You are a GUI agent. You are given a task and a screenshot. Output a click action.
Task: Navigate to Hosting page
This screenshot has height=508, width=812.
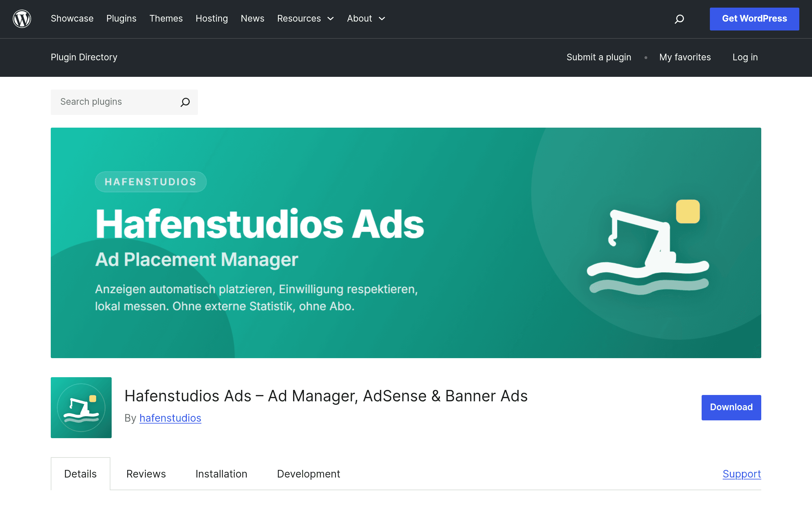point(212,18)
